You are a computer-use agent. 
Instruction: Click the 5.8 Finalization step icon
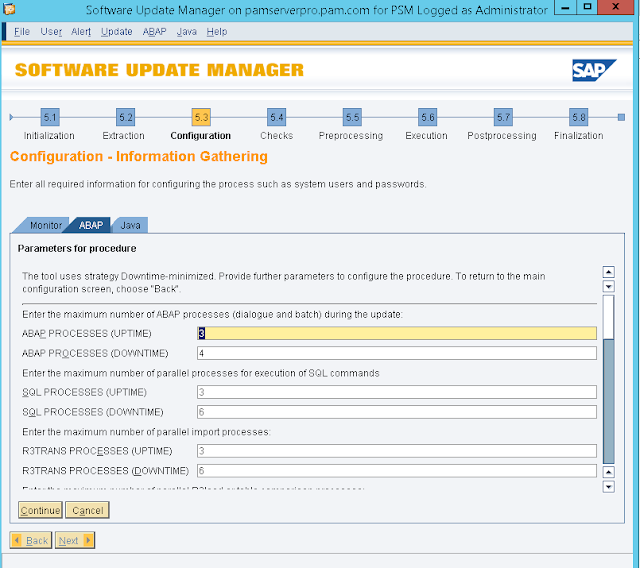coord(579,118)
